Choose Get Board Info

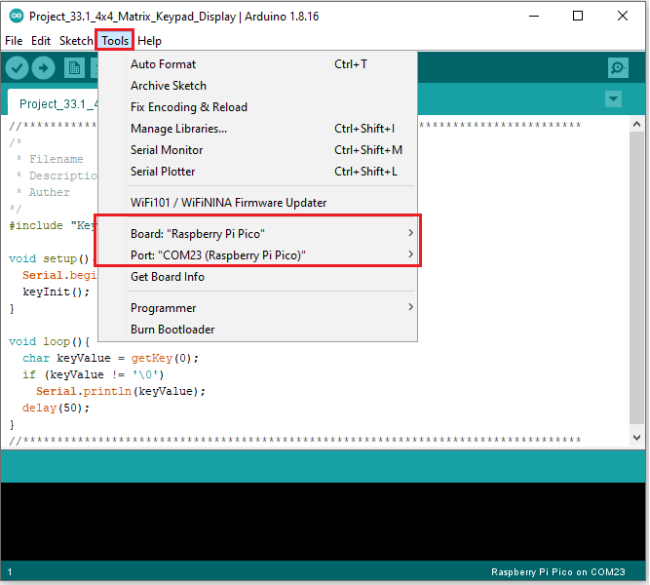(x=257, y=277)
